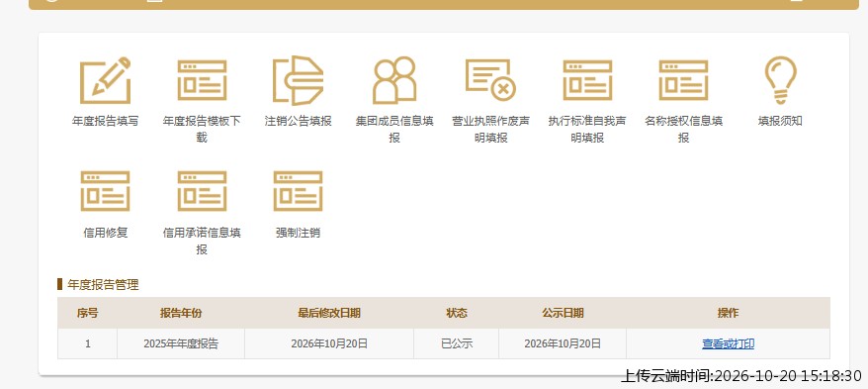
Task: Click the 公示日期 column header
Action: (x=563, y=313)
